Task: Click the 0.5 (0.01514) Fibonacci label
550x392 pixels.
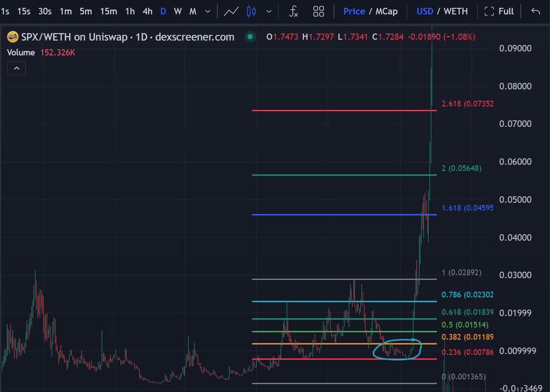Action: pos(465,325)
